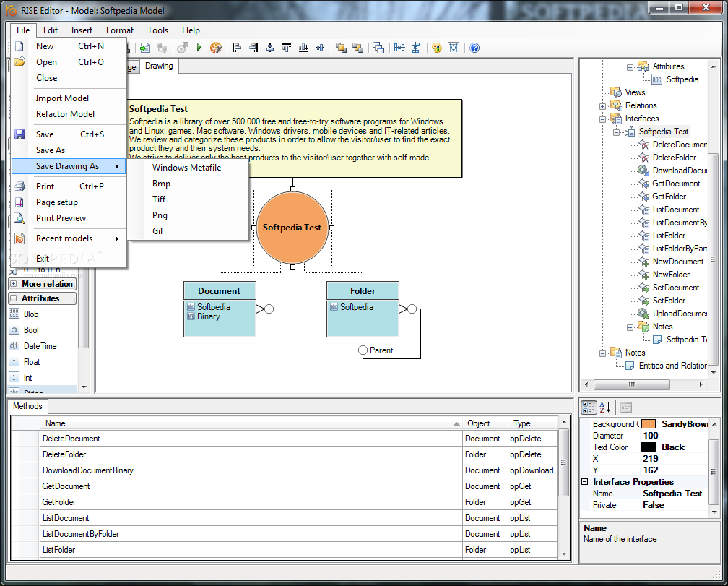This screenshot has height=586, width=728.
Task: Collapse the bottom Notes tree node
Action: click(x=602, y=353)
